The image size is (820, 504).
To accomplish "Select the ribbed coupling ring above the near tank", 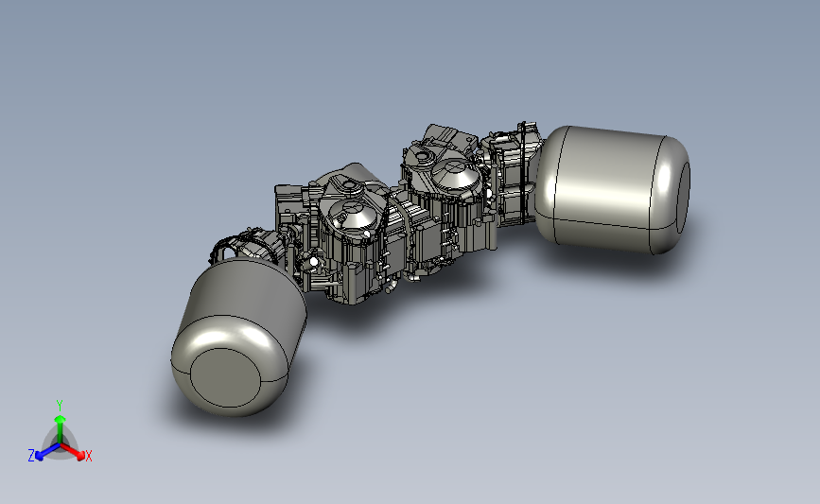I will 248,245.
